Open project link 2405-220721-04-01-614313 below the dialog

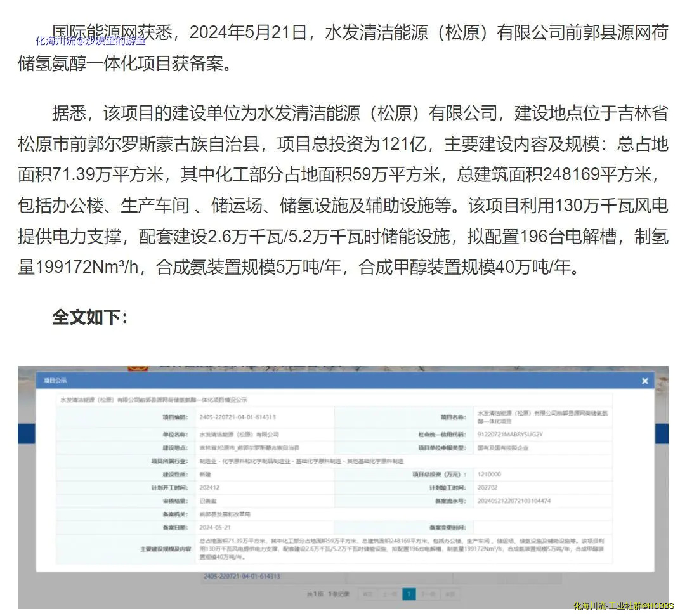coord(242,576)
